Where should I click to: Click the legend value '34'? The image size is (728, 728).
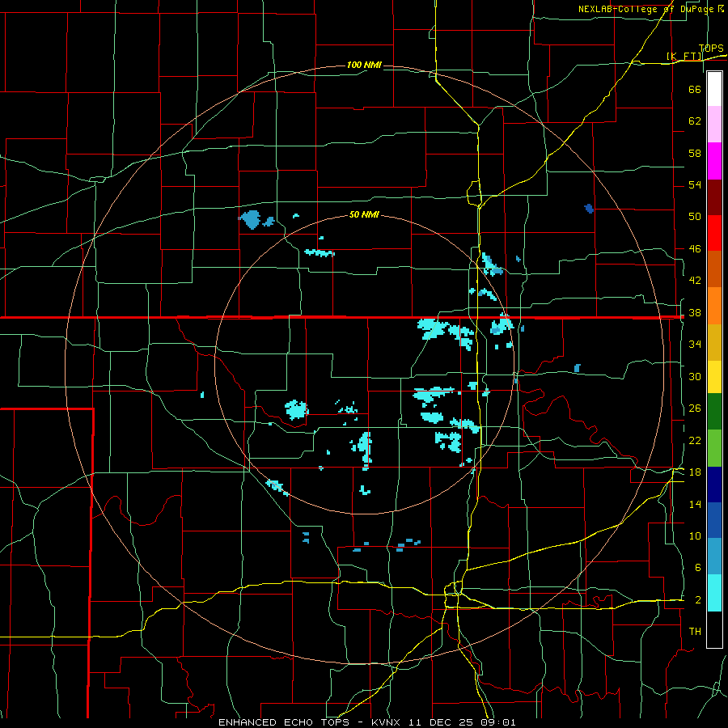coord(695,345)
